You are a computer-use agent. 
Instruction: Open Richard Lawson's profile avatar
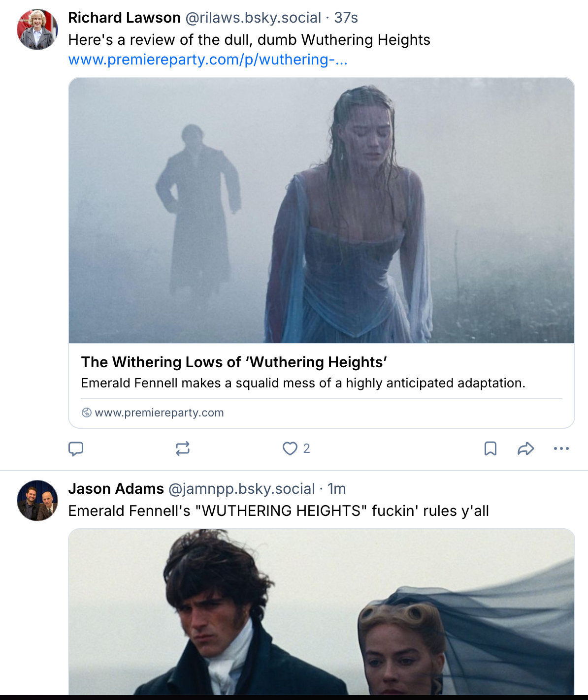[37, 30]
